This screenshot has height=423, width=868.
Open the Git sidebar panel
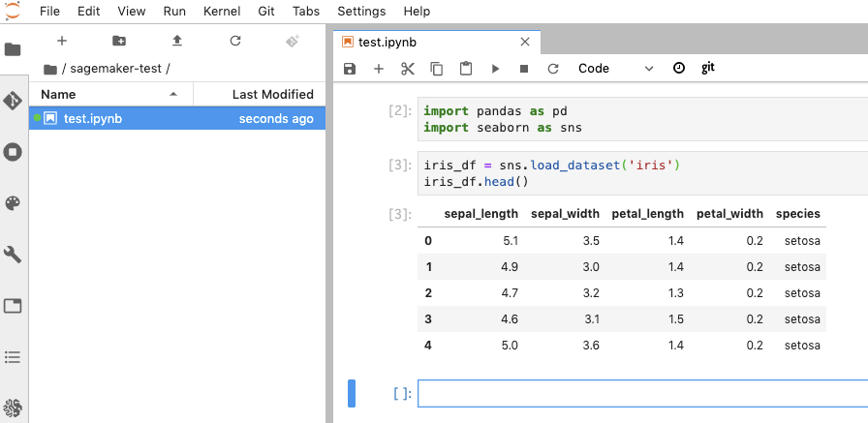point(13,101)
